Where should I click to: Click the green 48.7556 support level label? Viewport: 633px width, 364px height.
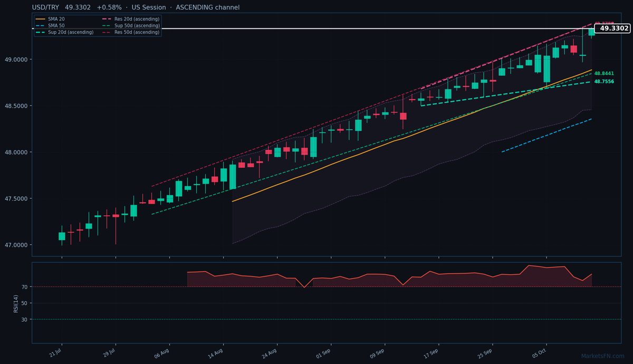click(604, 82)
